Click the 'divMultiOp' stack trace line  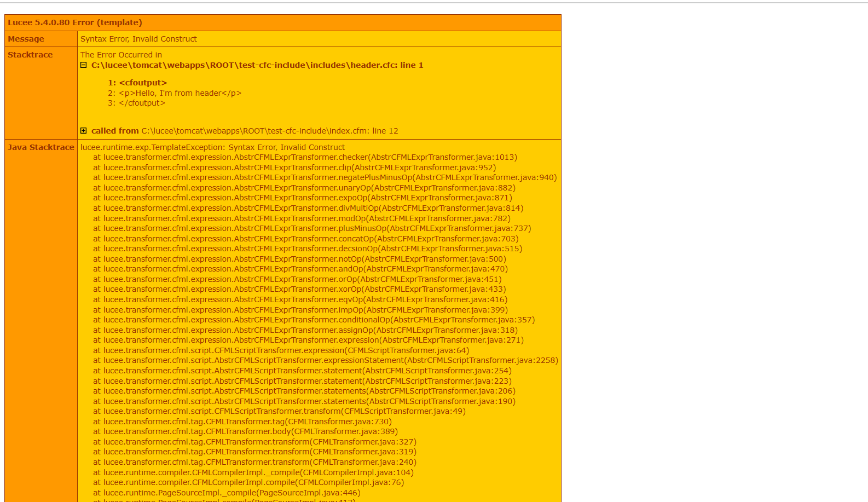[x=308, y=208]
